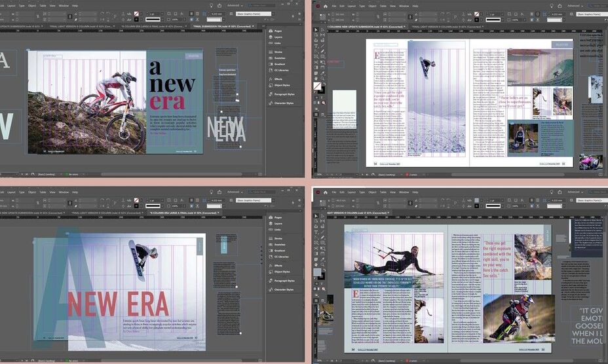Open the Layout menu in bottom-right window

(352, 192)
